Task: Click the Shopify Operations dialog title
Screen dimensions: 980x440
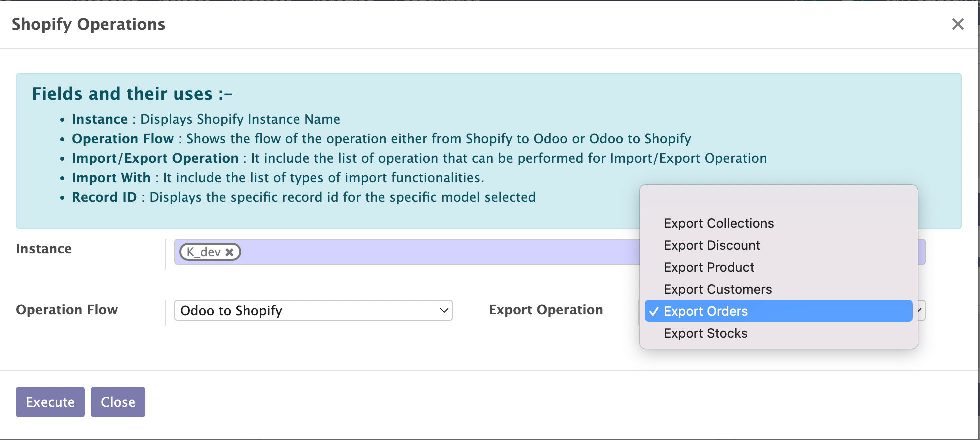Action: click(88, 24)
